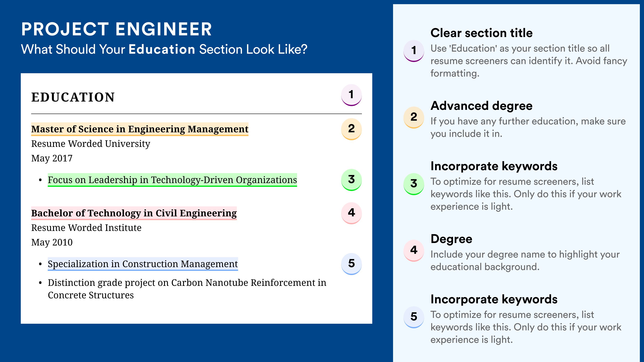This screenshot has height=362, width=644.
Task: Click the blue 5 badge in tips panel
Action: [414, 317]
